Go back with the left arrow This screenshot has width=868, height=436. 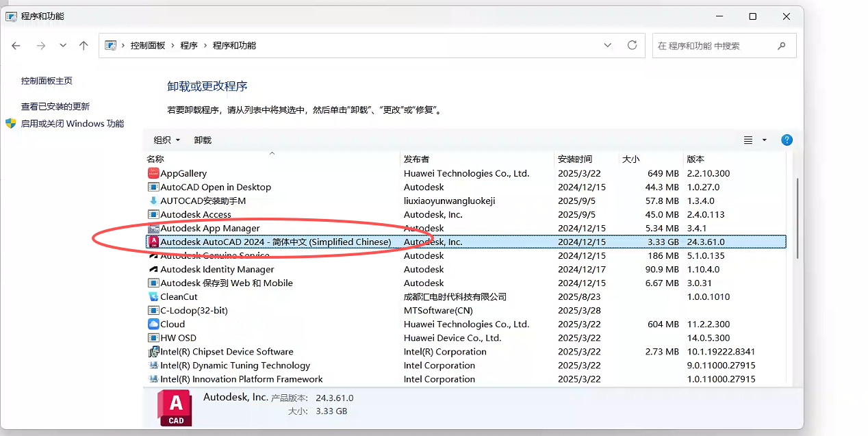click(16, 45)
